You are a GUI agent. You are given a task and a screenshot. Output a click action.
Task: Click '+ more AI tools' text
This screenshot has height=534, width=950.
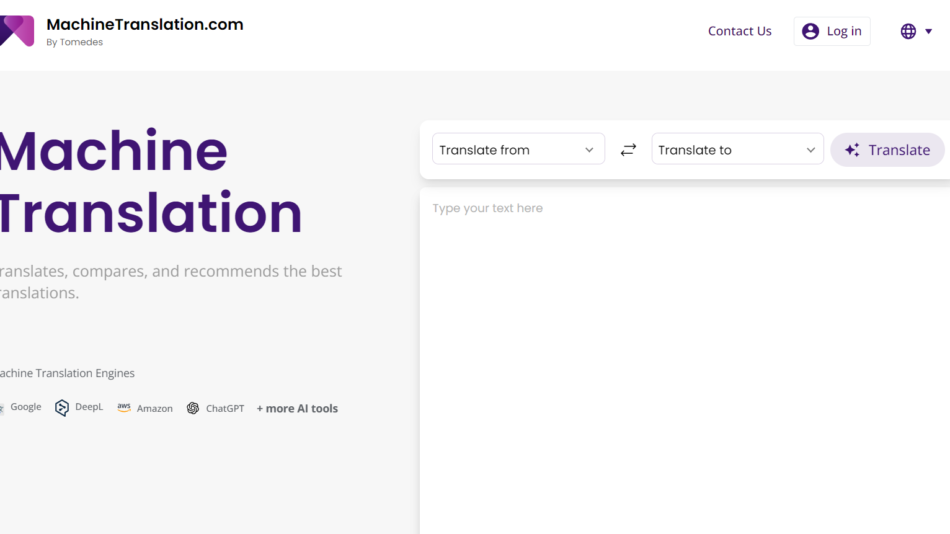(297, 409)
